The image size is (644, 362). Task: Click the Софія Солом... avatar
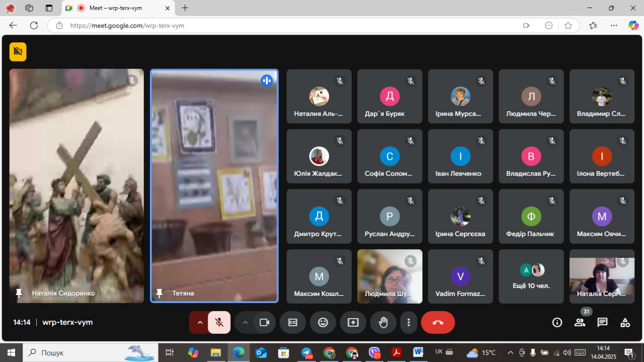point(390,157)
